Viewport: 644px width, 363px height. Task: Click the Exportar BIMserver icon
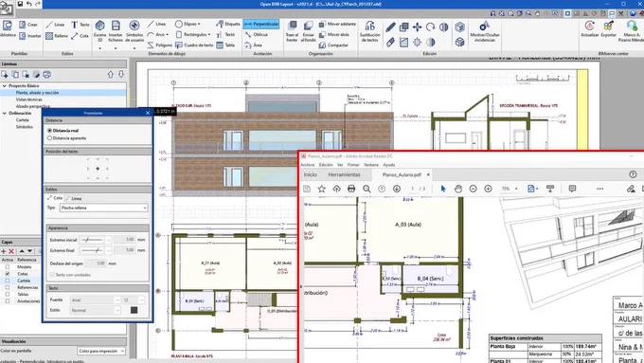[608, 28]
